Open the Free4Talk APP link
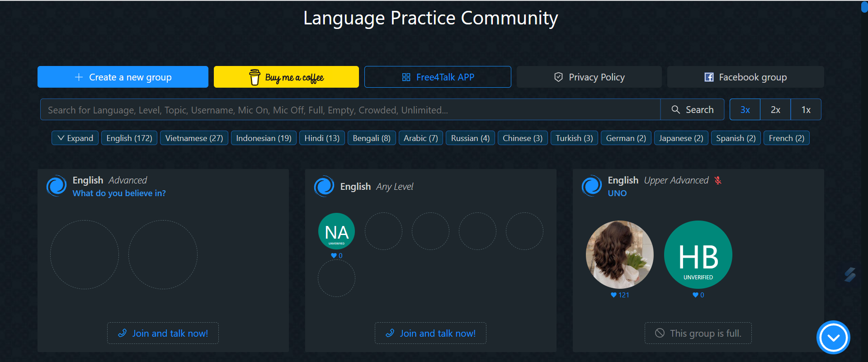The height and width of the screenshot is (362, 868). tap(438, 77)
